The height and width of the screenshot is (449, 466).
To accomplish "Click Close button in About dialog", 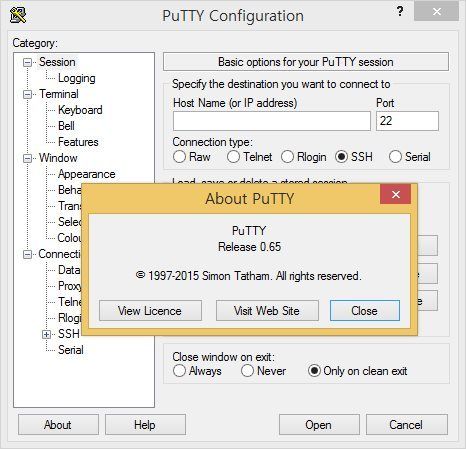I will (365, 311).
